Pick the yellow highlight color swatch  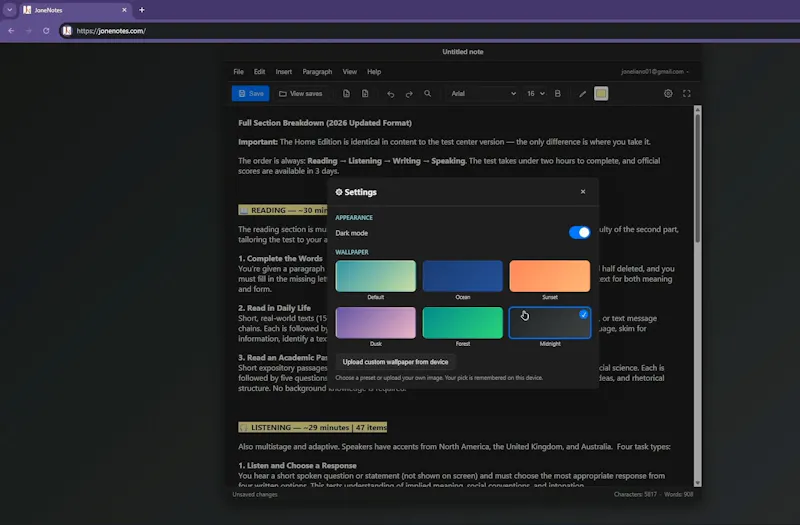pos(601,93)
